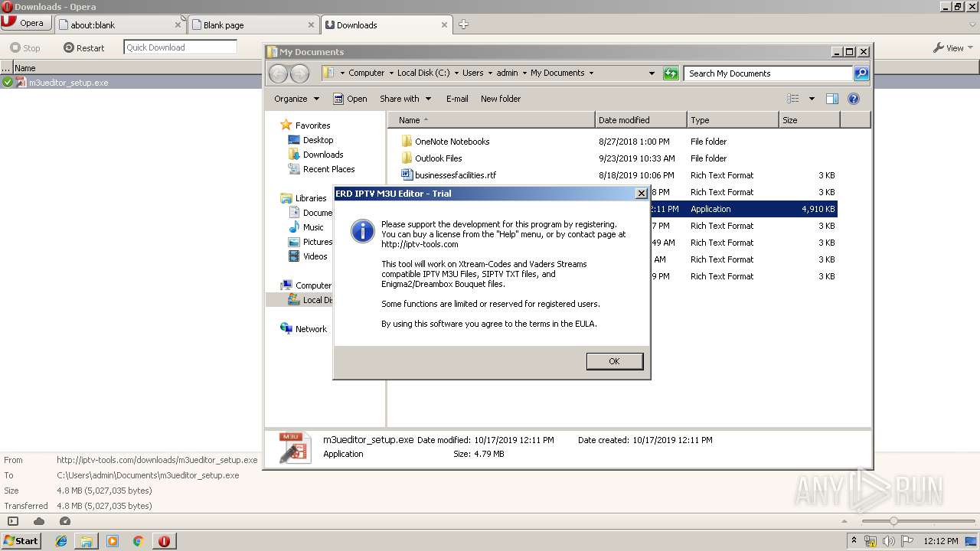
Task: Focus the Quick Download field
Action: tap(180, 47)
